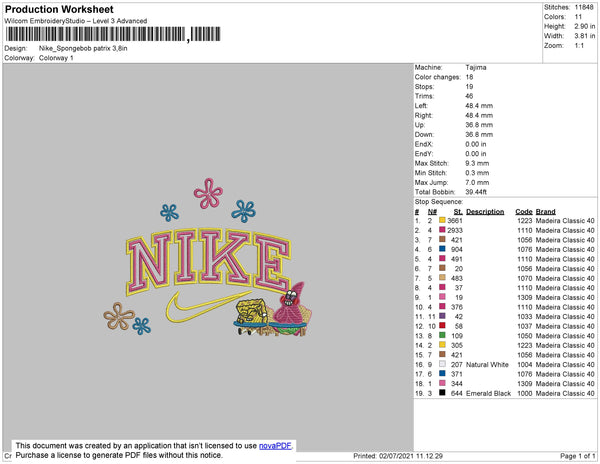The width and height of the screenshot is (600, 464).
Task: Click the Colors value '11'
Action: (x=578, y=17)
